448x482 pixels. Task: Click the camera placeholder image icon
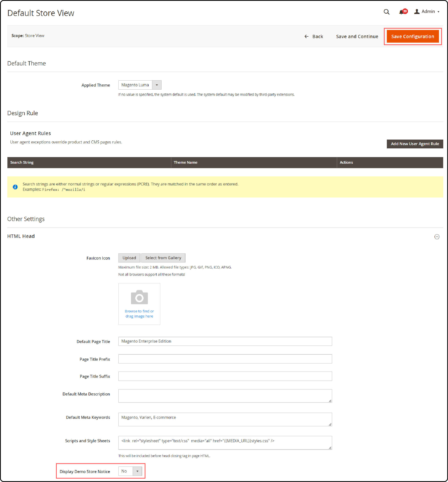[x=139, y=297]
